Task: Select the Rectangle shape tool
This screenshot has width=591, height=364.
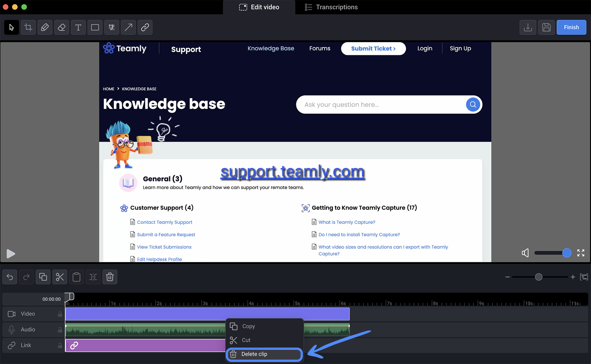Action: coord(95,27)
